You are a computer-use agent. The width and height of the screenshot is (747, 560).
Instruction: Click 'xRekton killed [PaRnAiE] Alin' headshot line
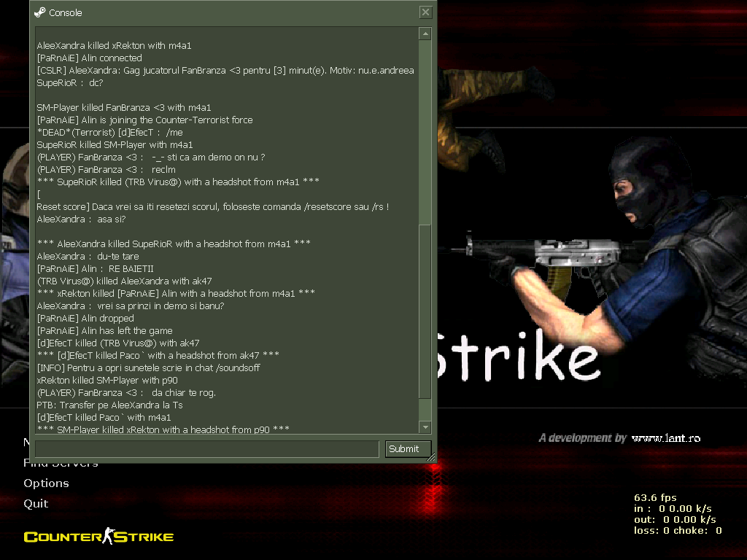[x=175, y=293]
